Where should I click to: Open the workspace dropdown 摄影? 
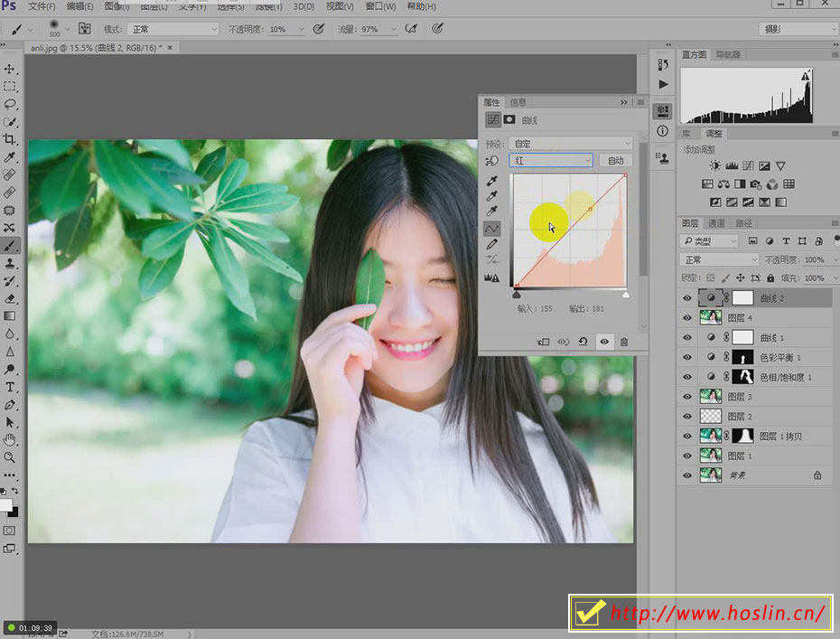tap(798, 29)
